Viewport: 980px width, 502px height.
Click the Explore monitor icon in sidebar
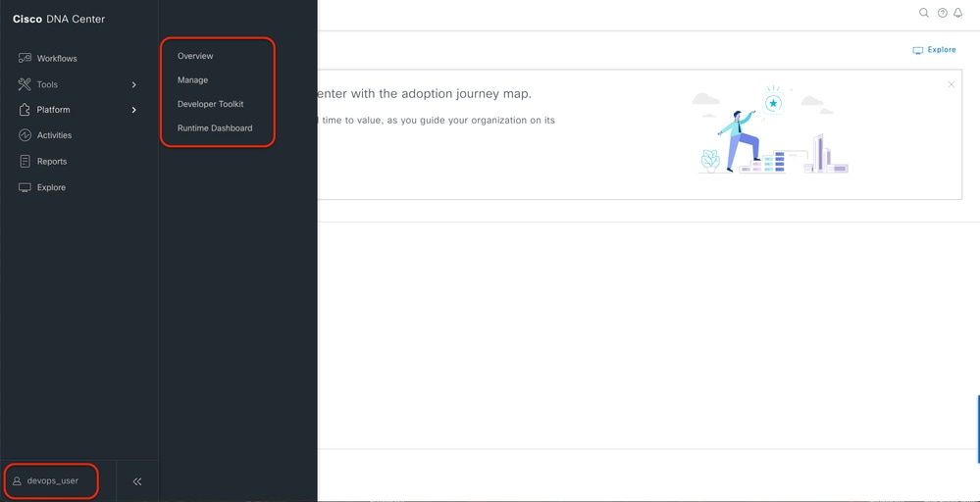pos(25,187)
